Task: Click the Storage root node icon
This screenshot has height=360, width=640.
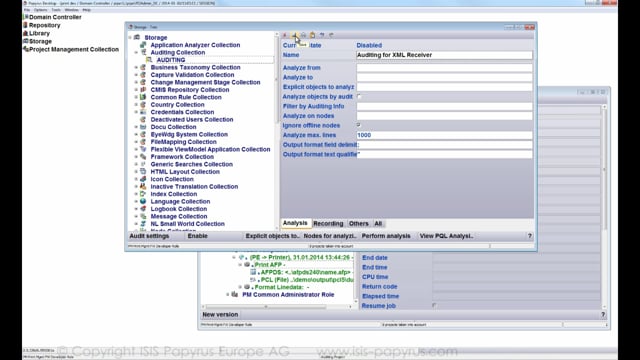Action: coord(137,37)
